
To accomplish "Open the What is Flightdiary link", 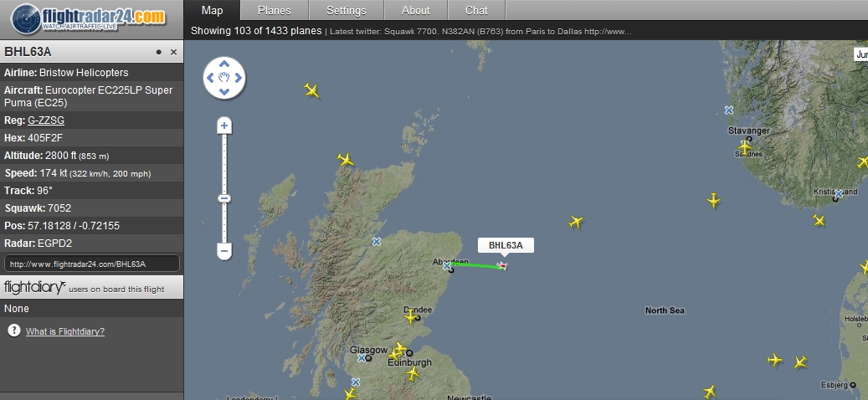I will point(65,331).
